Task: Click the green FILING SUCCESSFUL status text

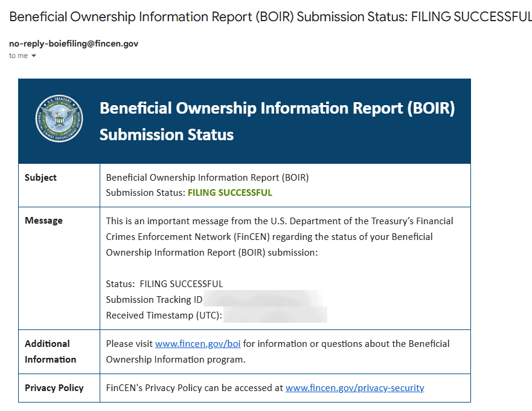Action: point(229,193)
